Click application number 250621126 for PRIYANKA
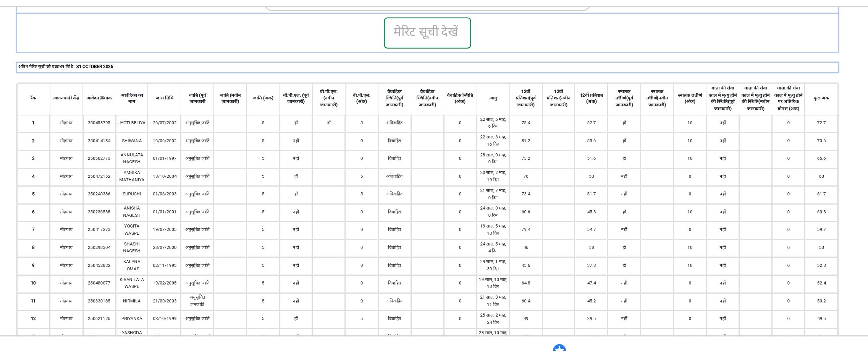The height and width of the screenshot is (351, 868). point(99,319)
